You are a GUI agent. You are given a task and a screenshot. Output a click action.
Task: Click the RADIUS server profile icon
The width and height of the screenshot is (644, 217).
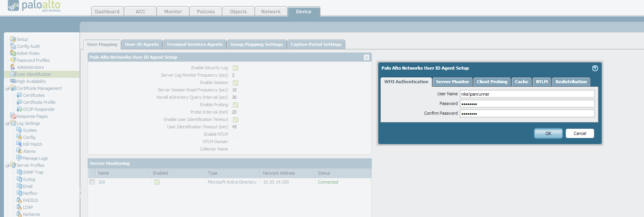tap(19, 200)
